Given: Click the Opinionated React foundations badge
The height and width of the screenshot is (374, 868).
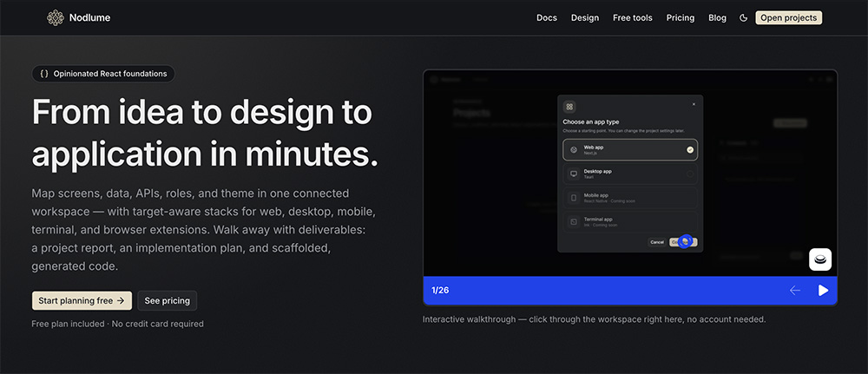Looking at the screenshot, I should pyautogui.click(x=103, y=74).
